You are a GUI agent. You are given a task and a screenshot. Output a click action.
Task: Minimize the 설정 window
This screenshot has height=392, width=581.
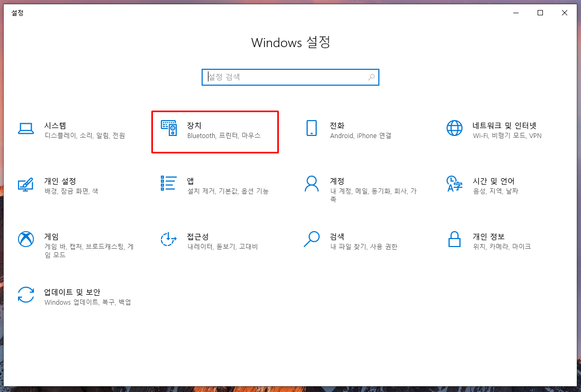tap(516, 13)
